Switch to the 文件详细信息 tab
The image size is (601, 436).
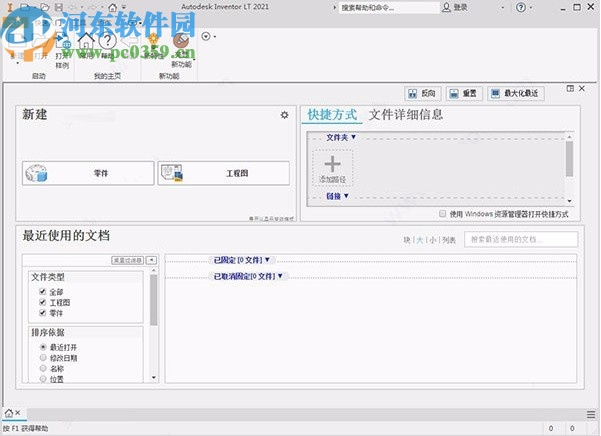click(406, 115)
